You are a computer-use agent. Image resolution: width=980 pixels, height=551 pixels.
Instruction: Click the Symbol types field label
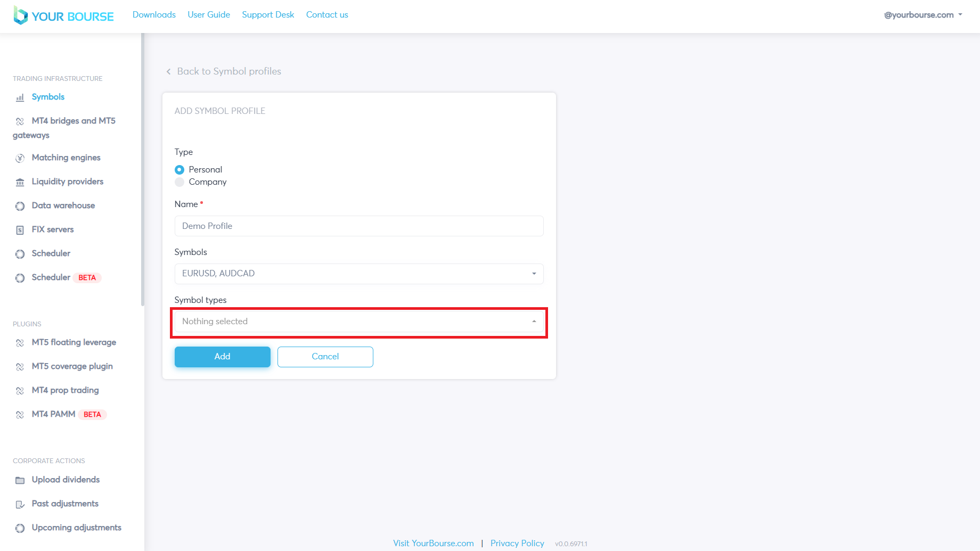pyautogui.click(x=201, y=300)
